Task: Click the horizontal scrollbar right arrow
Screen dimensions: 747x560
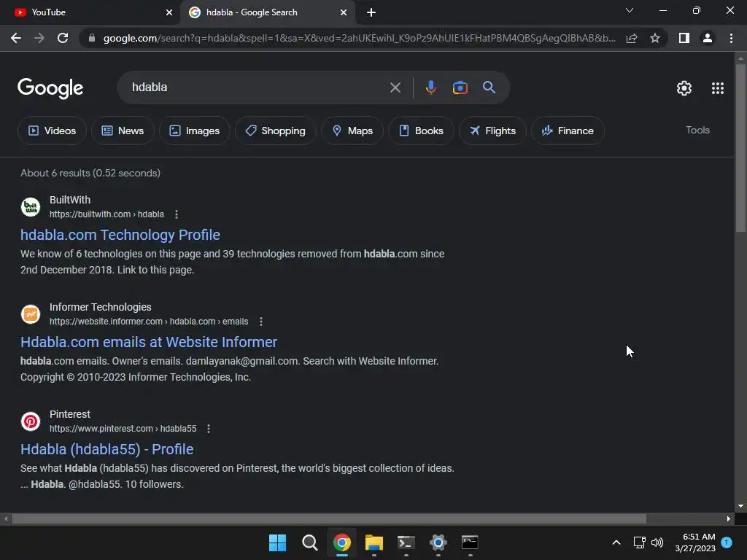Action: click(729, 518)
